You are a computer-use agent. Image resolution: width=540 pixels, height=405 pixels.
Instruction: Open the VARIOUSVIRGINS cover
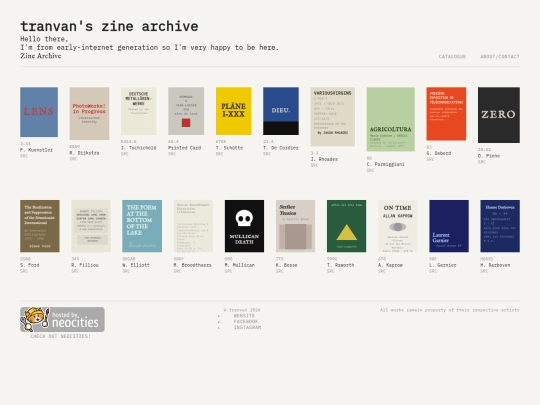[x=332, y=116]
